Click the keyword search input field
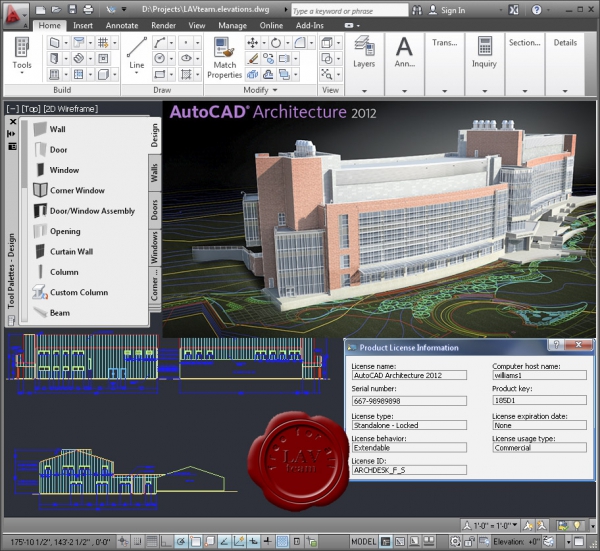Screen dimensions: 600x551 point(349,11)
